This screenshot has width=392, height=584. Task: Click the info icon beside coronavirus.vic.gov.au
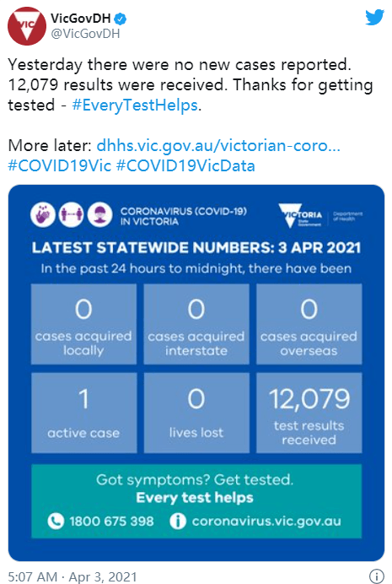[177, 521]
